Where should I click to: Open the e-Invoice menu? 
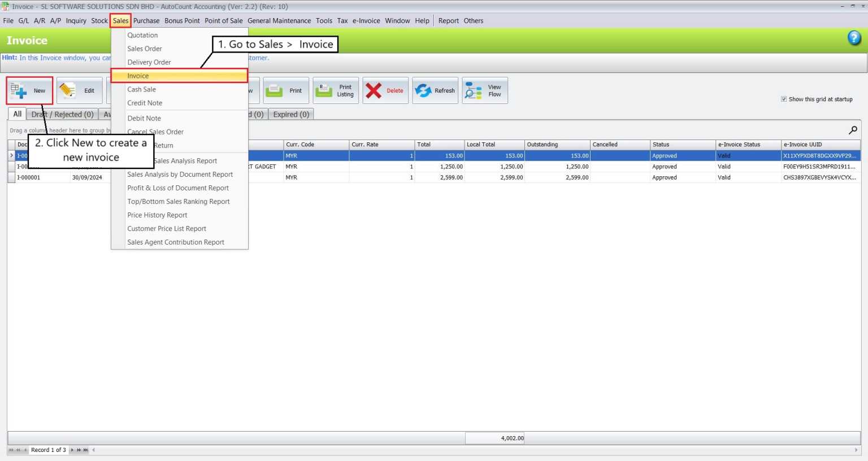point(366,21)
